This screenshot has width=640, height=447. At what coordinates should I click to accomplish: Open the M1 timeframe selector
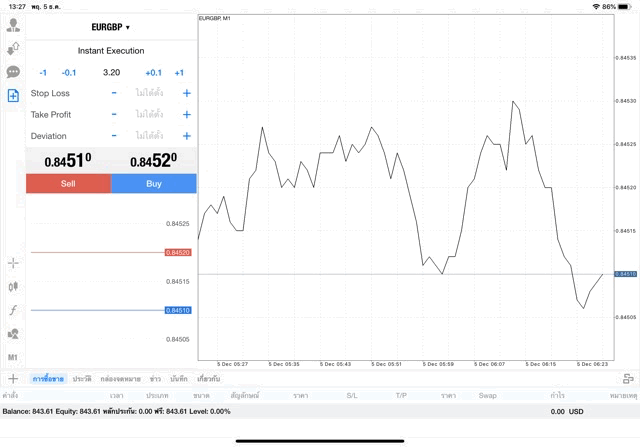pos(13,357)
